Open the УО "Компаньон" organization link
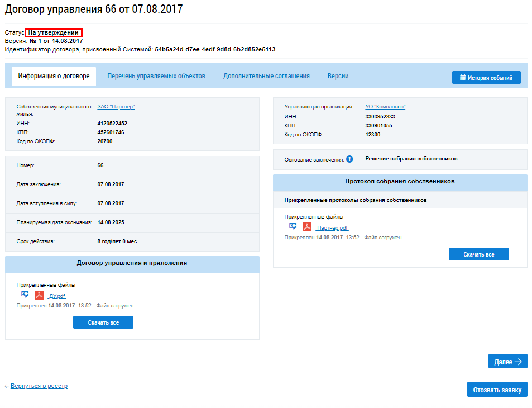This screenshot has height=408, width=532. click(385, 107)
